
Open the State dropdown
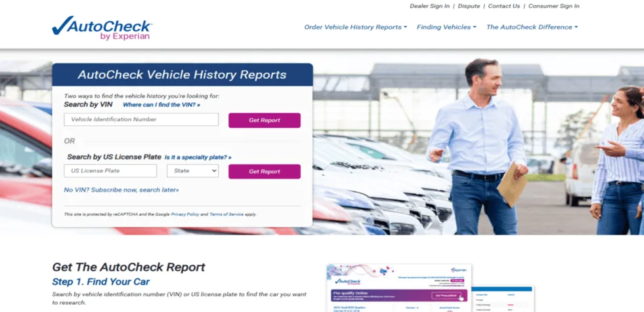point(192,171)
